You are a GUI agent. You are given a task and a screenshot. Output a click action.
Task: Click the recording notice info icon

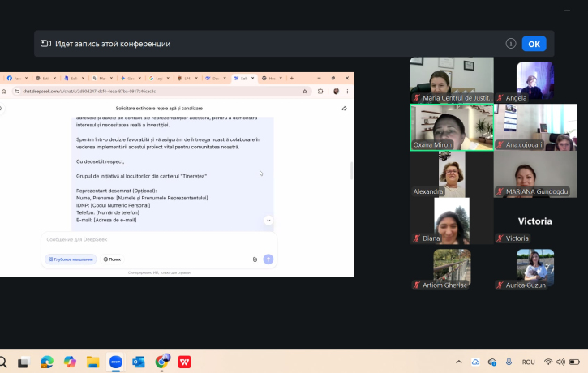[511, 44]
